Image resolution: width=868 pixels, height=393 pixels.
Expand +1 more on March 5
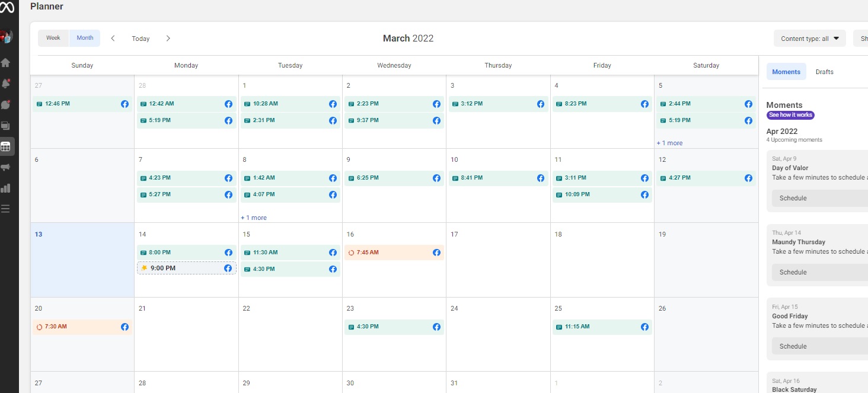[x=669, y=143]
